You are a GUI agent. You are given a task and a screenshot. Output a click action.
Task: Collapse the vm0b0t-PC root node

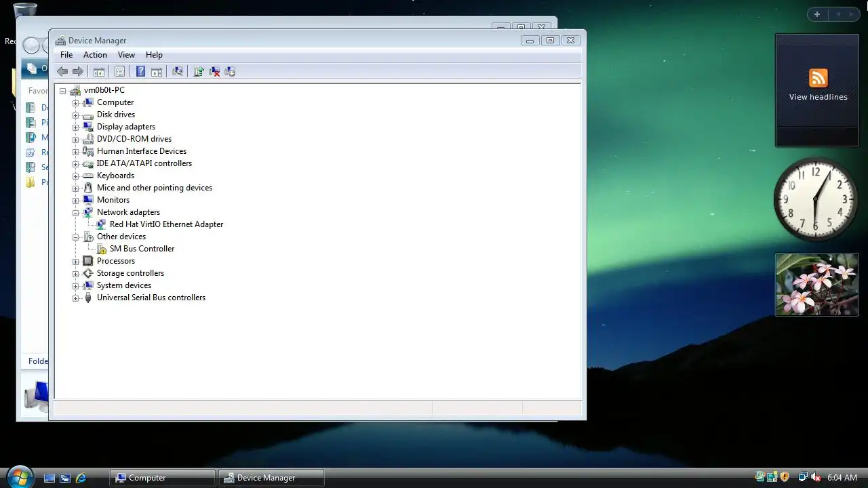click(62, 91)
